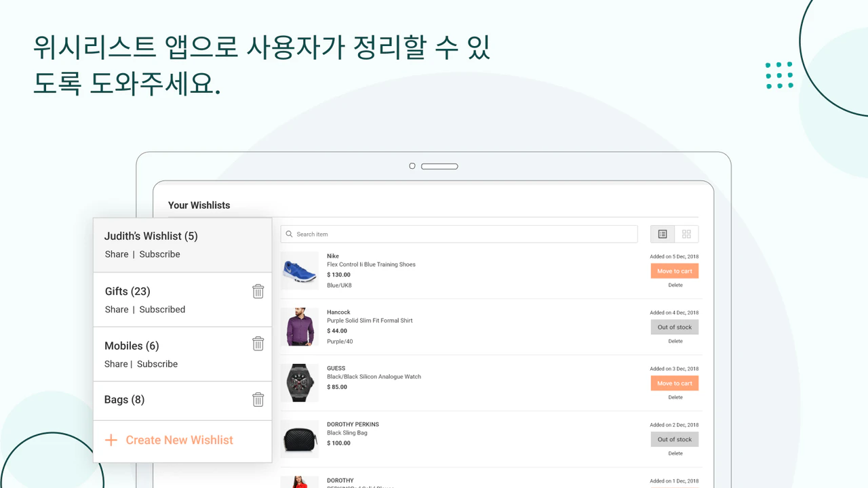
Task: Click the $ 44.00 price
Action: click(337, 331)
